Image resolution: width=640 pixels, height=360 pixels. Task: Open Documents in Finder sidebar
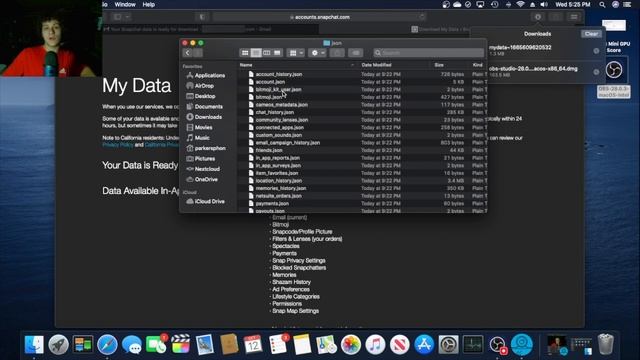click(204, 107)
